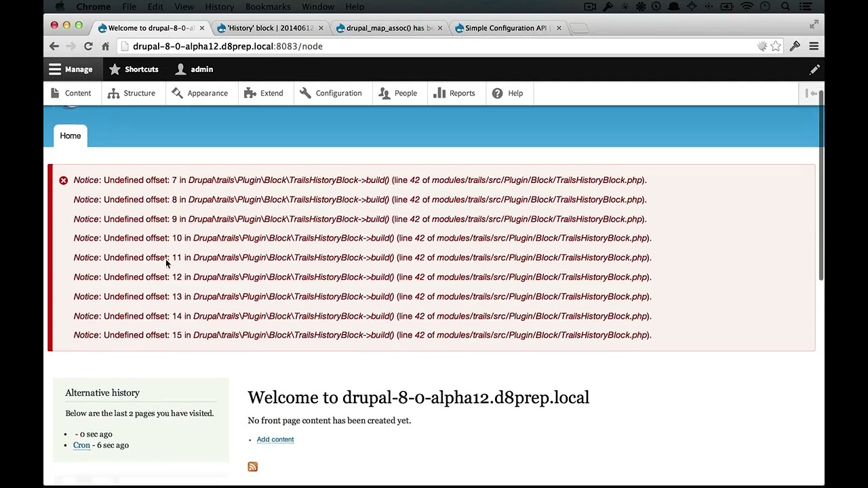The height and width of the screenshot is (488, 868).
Task: Open the People admin section
Action: [398, 93]
